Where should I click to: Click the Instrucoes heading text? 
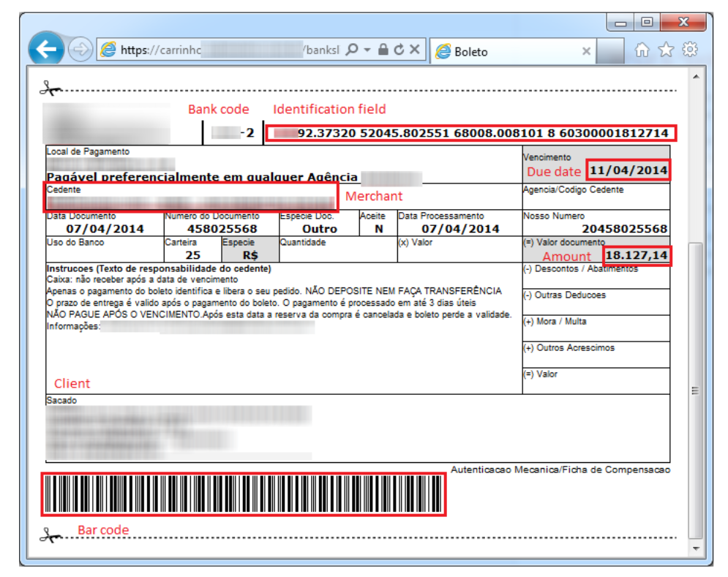pyautogui.click(x=158, y=268)
